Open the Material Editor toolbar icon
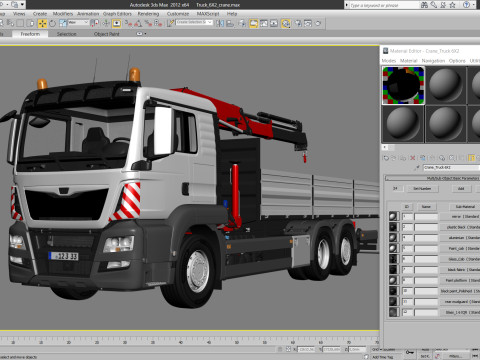480x360 pixels. (x=286, y=23)
